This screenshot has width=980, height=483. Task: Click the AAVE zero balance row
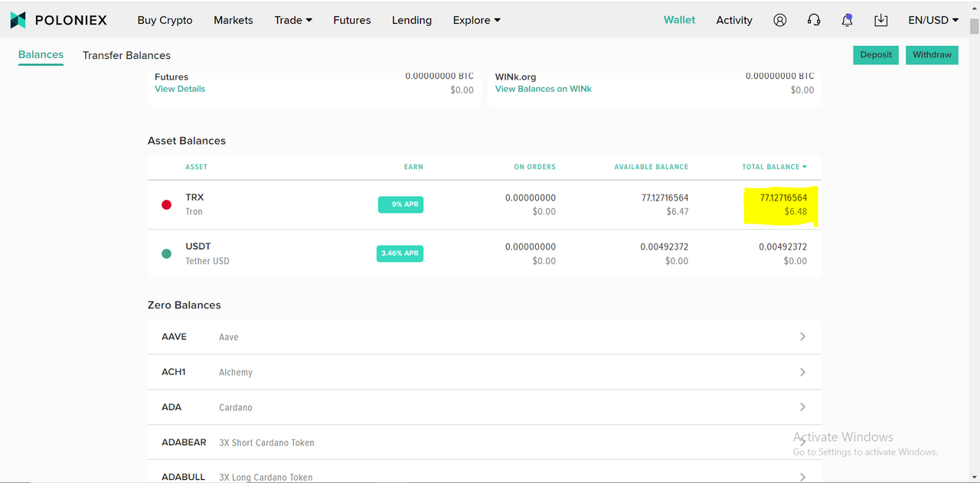485,337
